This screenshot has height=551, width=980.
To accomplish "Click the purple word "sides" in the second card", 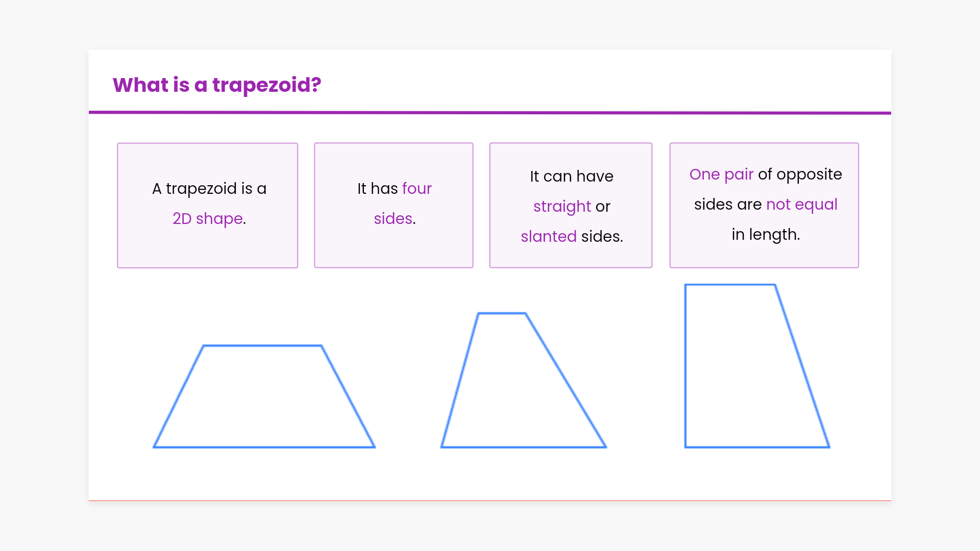I will pos(393,219).
